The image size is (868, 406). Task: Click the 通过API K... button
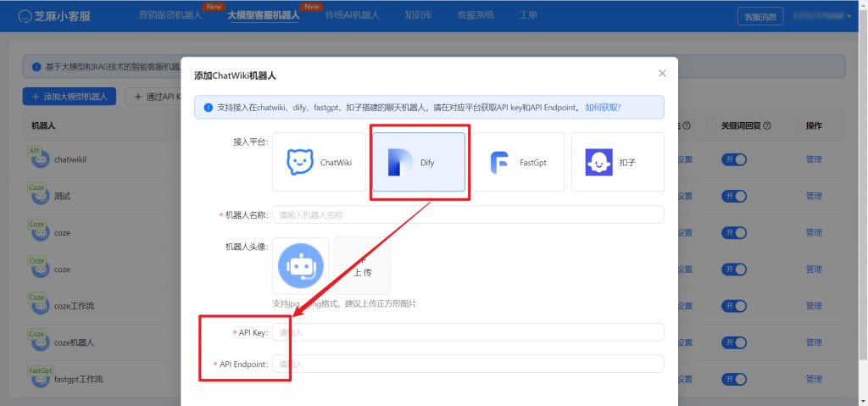point(154,97)
